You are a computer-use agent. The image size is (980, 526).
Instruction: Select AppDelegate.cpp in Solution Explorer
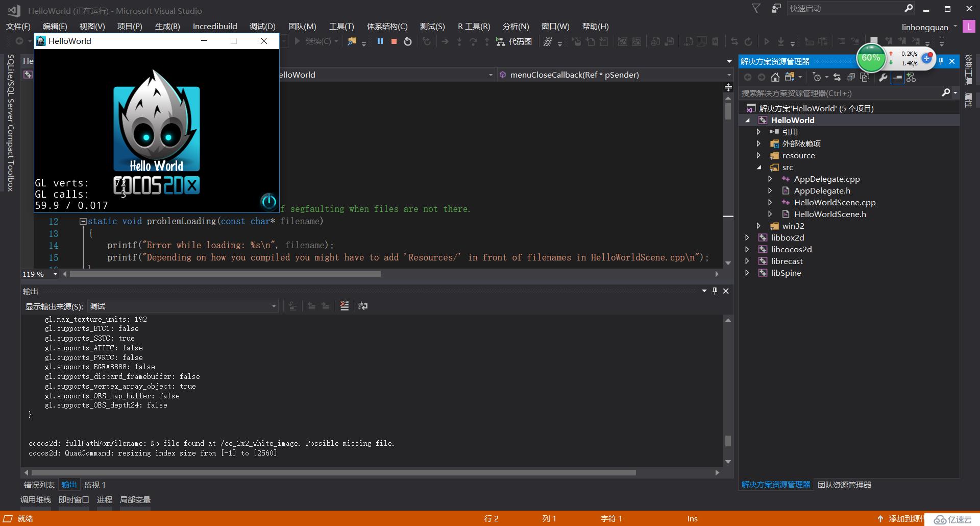(826, 179)
